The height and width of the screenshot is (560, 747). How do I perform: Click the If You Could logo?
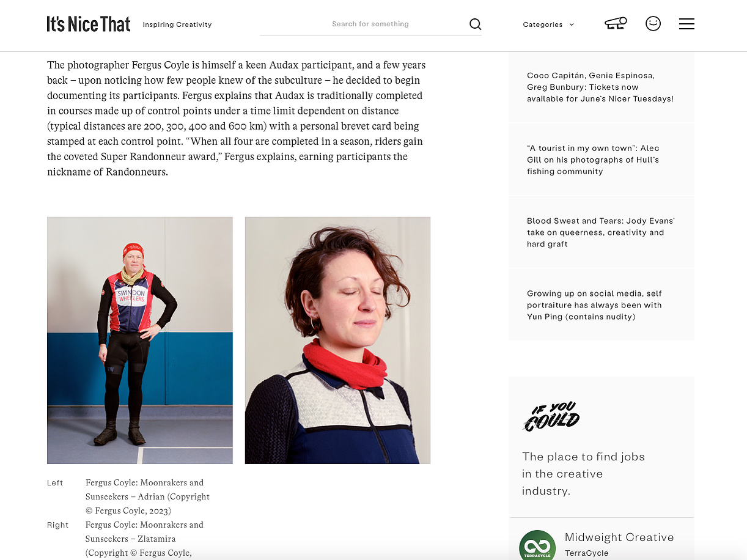551,417
